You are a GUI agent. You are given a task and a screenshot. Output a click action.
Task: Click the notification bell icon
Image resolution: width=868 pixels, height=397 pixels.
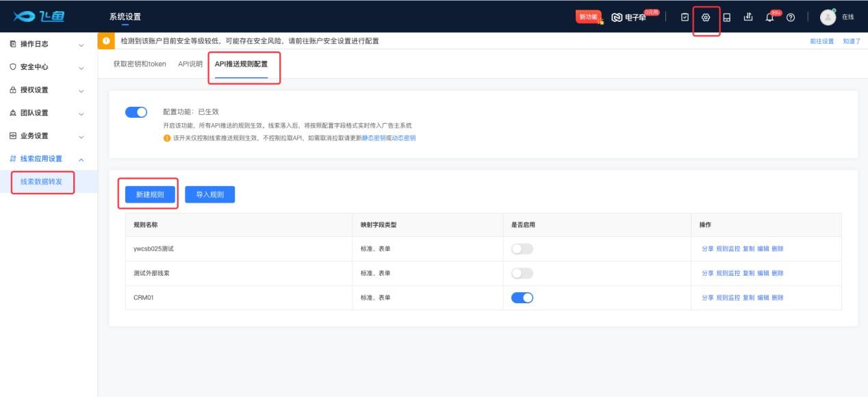[769, 18]
